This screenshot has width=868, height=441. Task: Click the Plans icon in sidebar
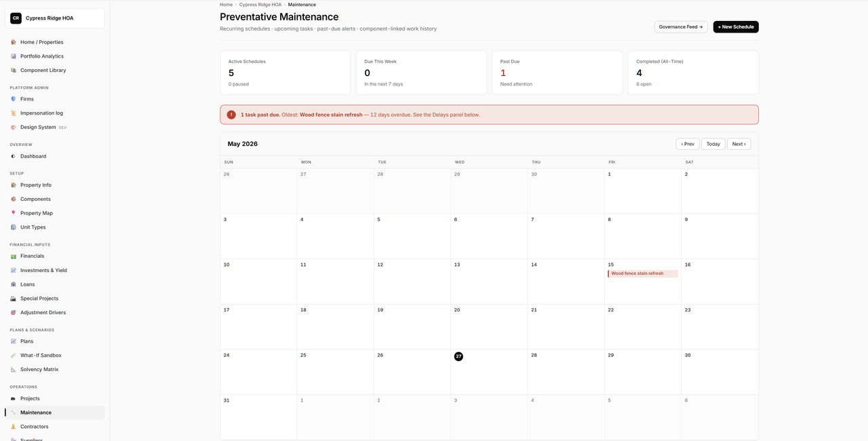[14, 341]
